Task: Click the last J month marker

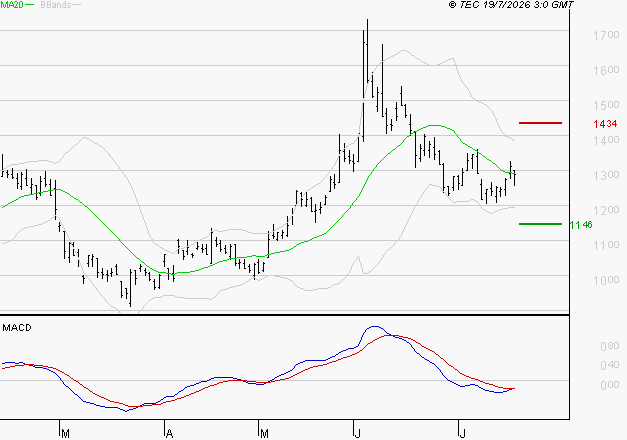Action: tap(462, 434)
